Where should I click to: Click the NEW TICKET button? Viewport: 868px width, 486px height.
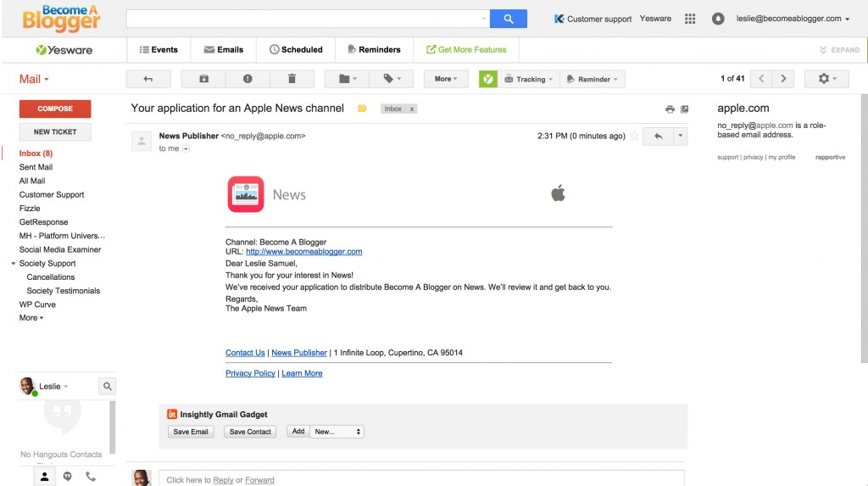coord(55,132)
